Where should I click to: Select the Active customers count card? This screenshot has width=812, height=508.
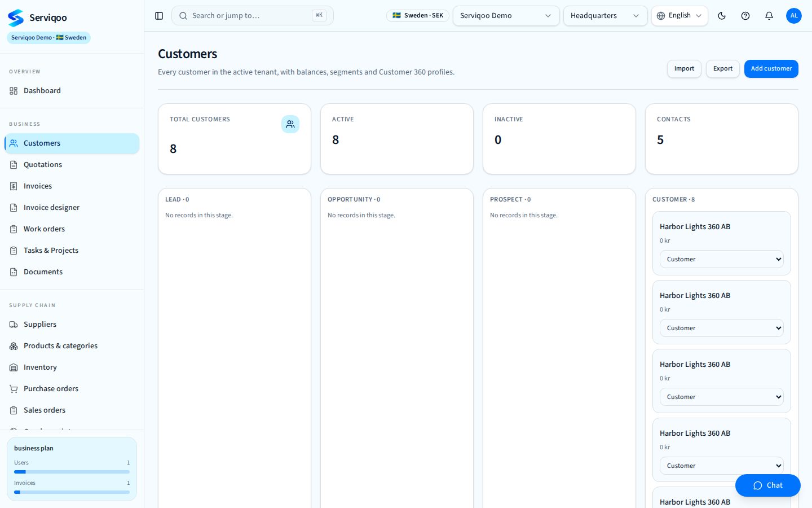point(397,139)
